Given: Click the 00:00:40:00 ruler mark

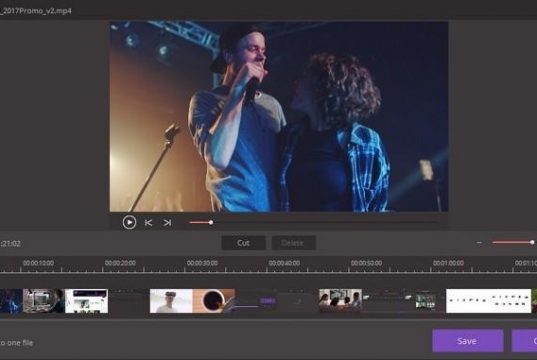Looking at the screenshot, I should 284,263.
